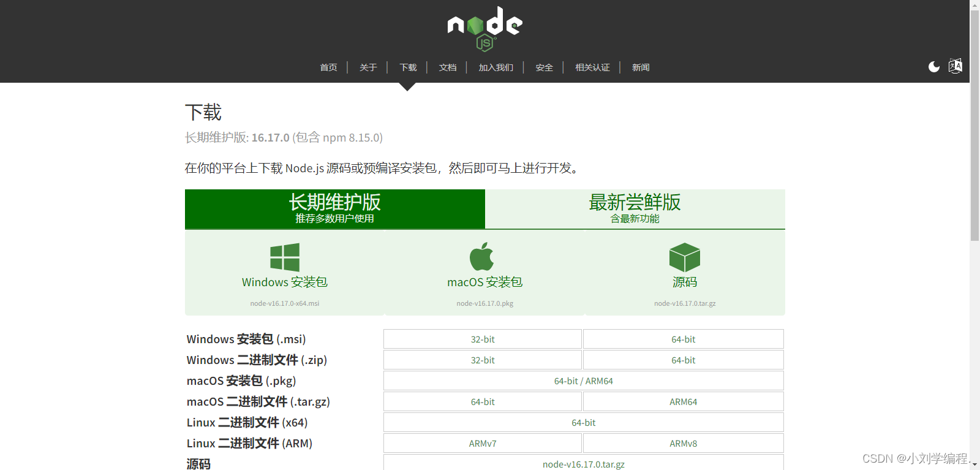The width and height of the screenshot is (980, 470).
Task: Open 新闻 in navigation bar
Action: point(641,67)
